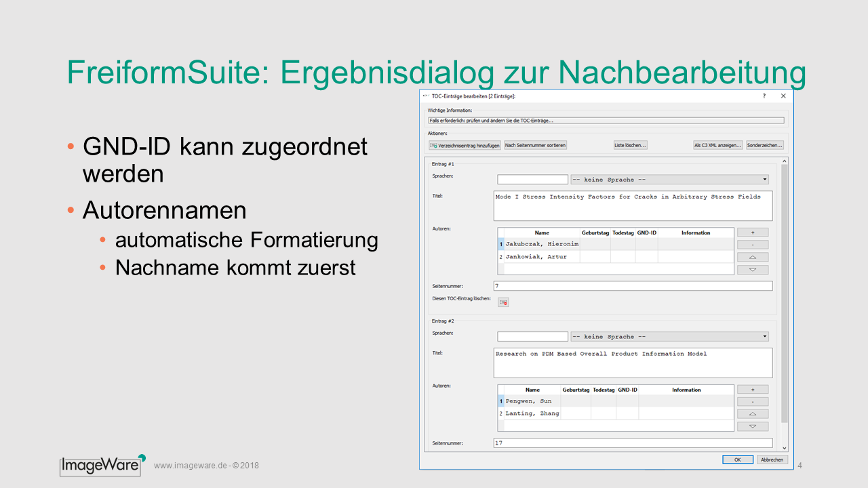The width and height of the screenshot is (868, 488).
Task: Click the Eintrag #2 title text area
Action: pyautogui.click(x=633, y=363)
